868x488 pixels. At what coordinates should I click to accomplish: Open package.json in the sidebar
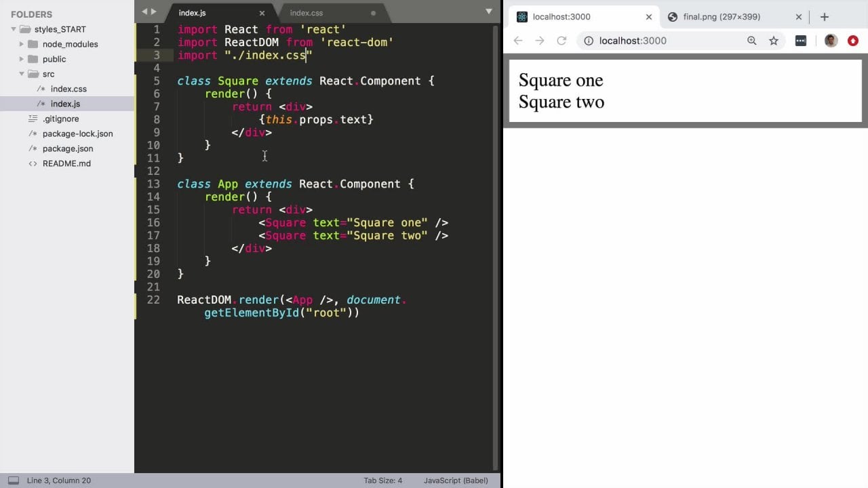coord(68,148)
